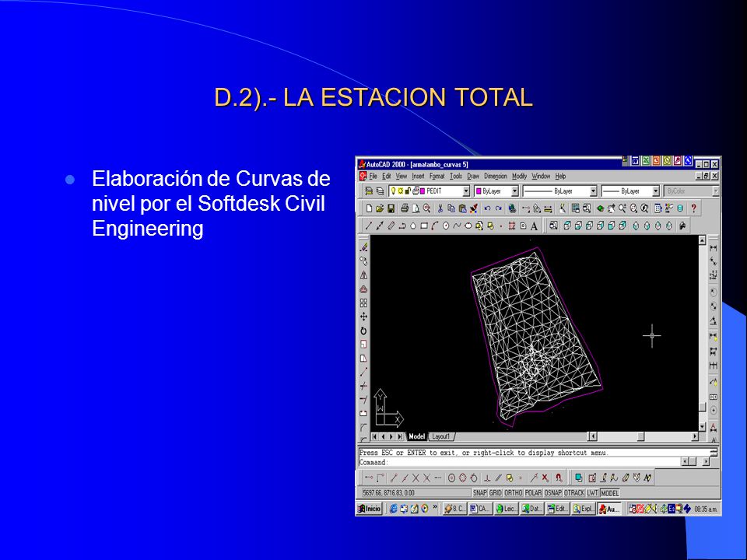Toggle ORTHO mode in status bar
The height and width of the screenshot is (560, 747).
coord(514,493)
